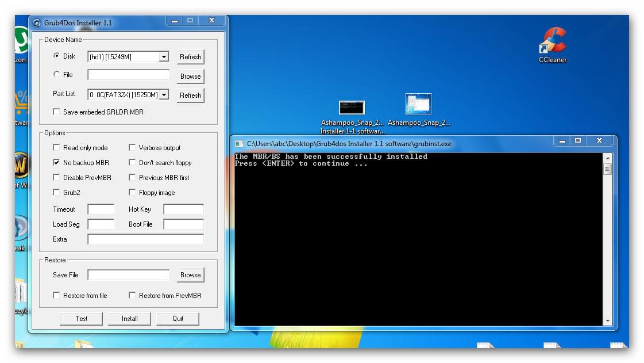This screenshot has height=363, width=644.
Task: Enable Floppy image option
Action: pyautogui.click(x=132, y=192)
